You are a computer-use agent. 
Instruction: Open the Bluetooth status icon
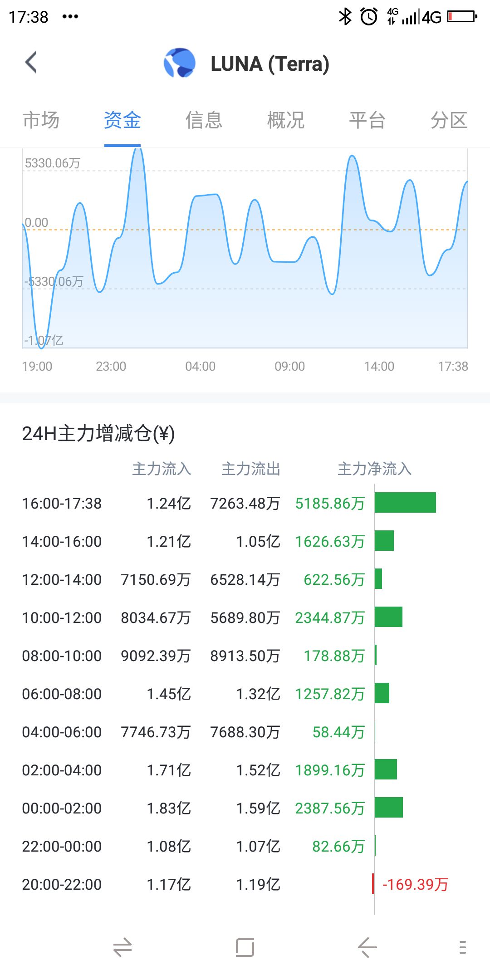(345, 17)
